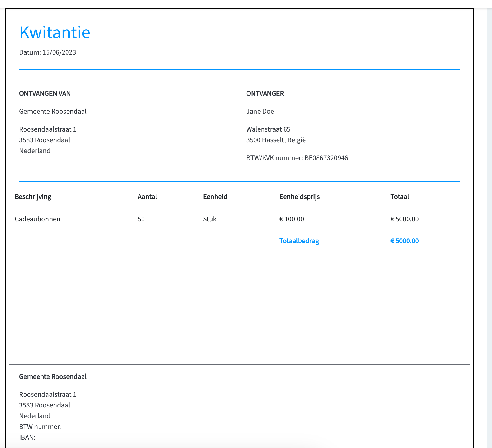Click the "IBAN:" footer line
The height and width of the screenshot is (448, 492).
pyautogui.click(x=27, y=438)
